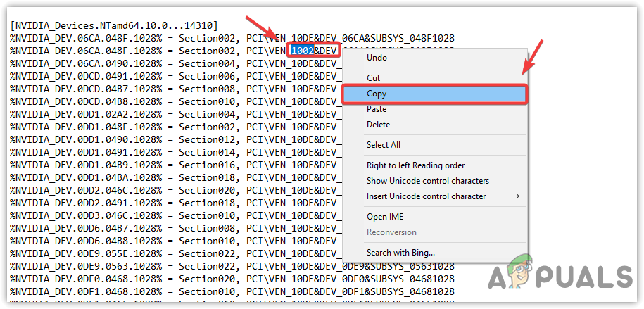
Task: Click the %NVIDIA_DEV.0DCD.04B7.1028% entry
Action: (x=85, y=89)
